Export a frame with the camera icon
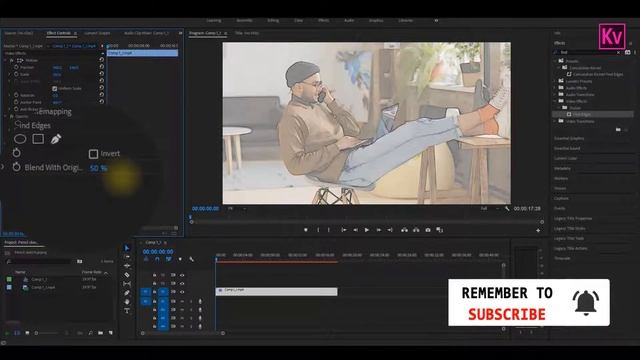The height and width of the screenshot is (360, 640). tap(428, 230)
